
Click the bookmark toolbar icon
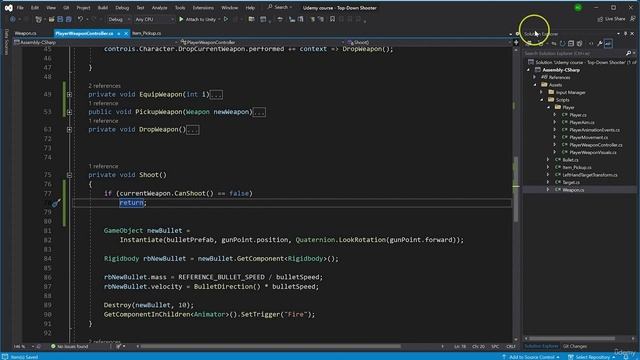coord(332,19)
